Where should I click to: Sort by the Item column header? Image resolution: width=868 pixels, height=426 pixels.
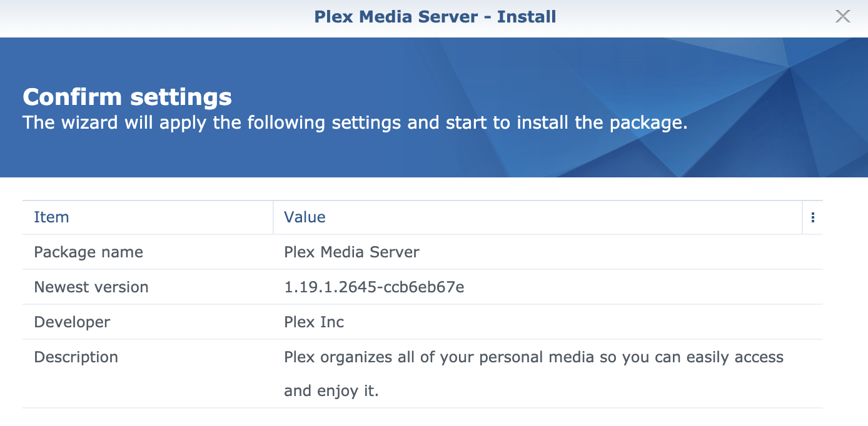[x=51, y=217]
